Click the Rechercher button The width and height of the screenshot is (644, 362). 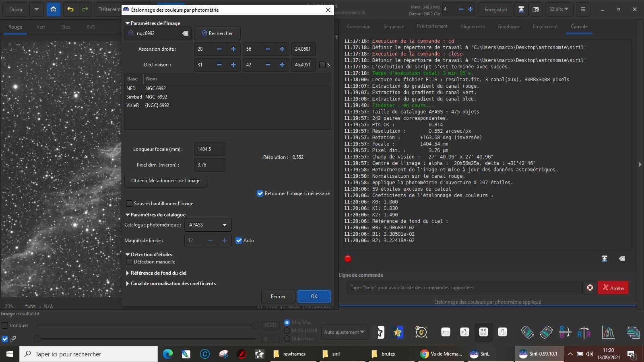(217, 33)
